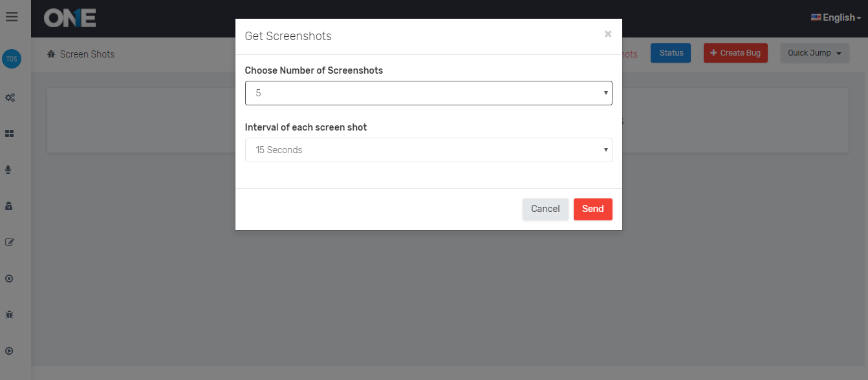The width and height of the screenshot is (868, 380).
Task: Open the screenshot interval dropdown
Action: (x=428, y=149)
